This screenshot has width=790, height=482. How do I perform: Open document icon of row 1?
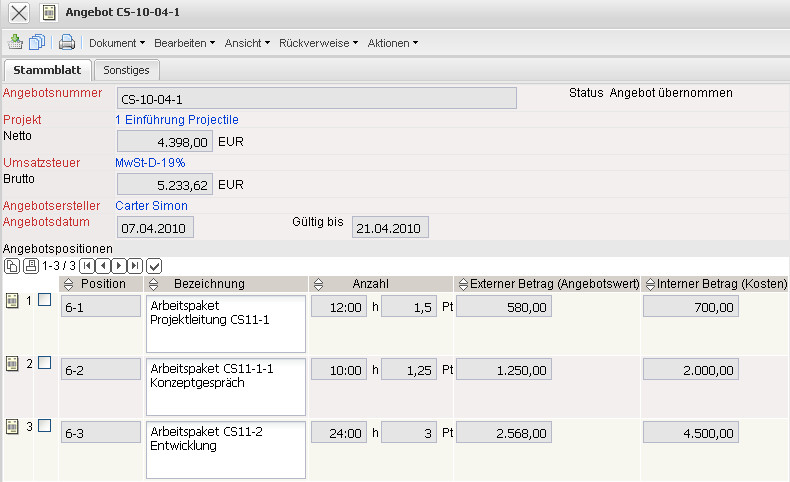pos(12,301)
